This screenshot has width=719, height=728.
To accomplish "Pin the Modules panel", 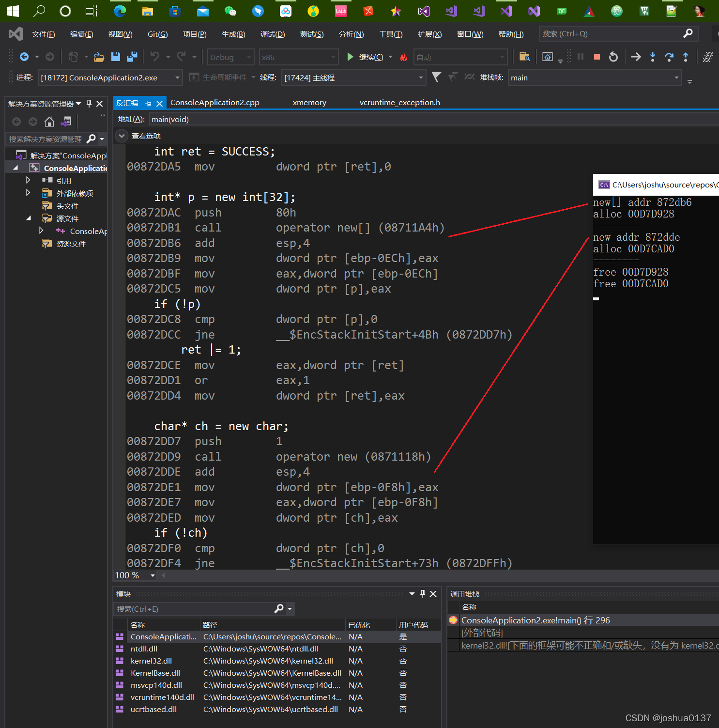I will pos(423,594).
